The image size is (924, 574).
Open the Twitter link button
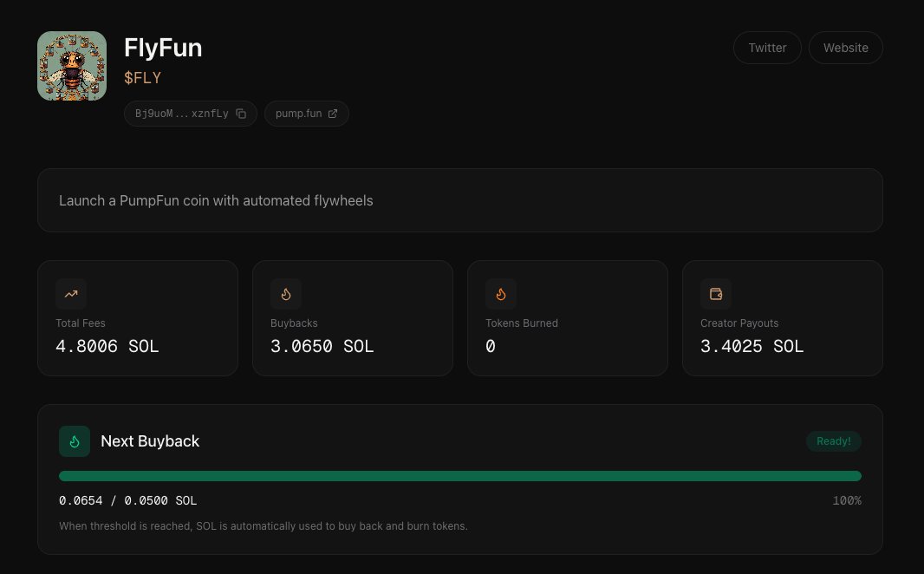767,48
